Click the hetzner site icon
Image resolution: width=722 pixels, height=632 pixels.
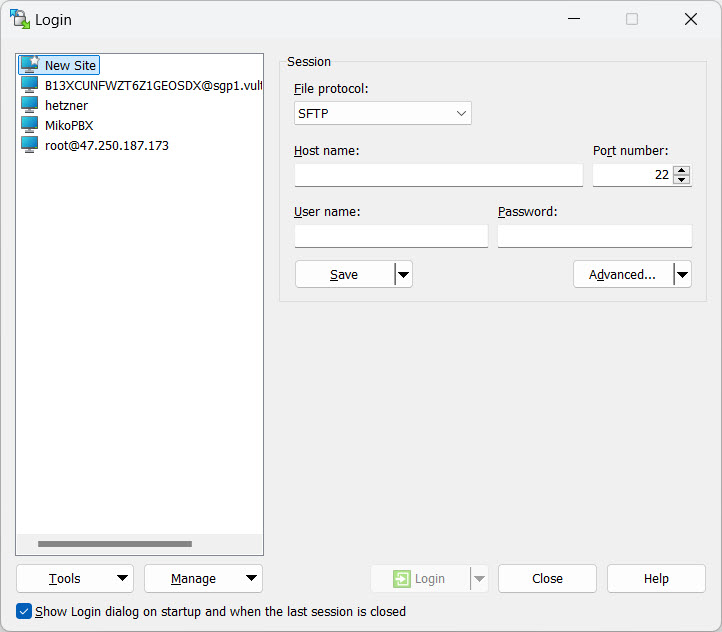point(30,105)
